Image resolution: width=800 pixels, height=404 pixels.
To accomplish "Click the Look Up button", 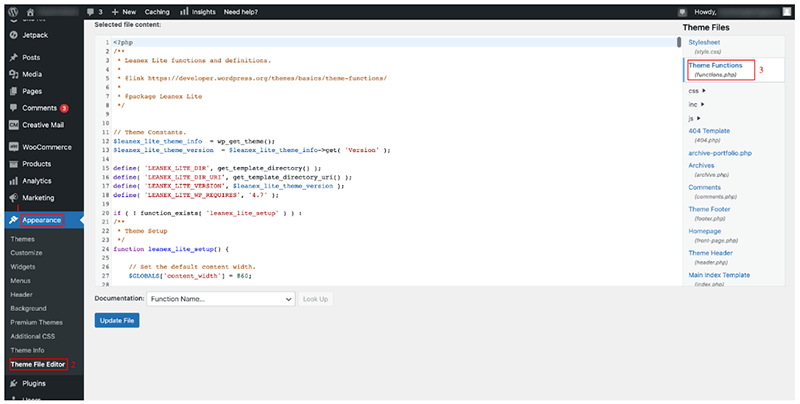I will (x=316, y=299).
